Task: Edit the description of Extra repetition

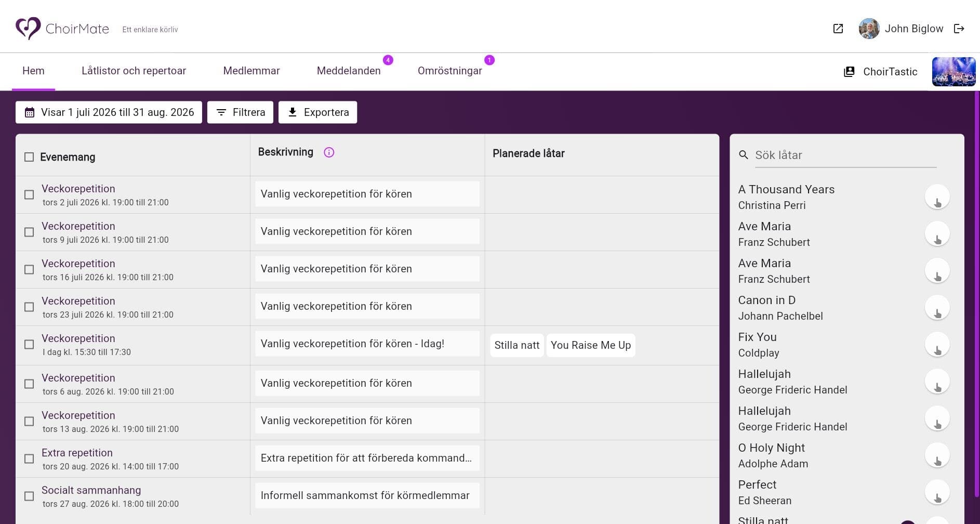Action: (x=367, y=458)
